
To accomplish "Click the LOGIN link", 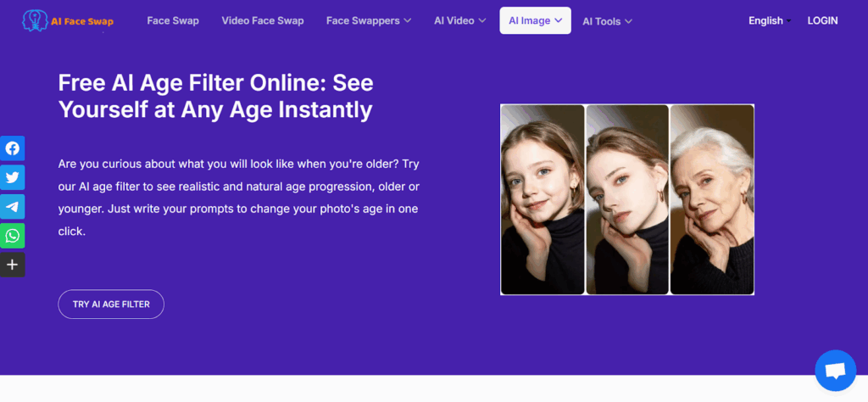I will point(822,20).
